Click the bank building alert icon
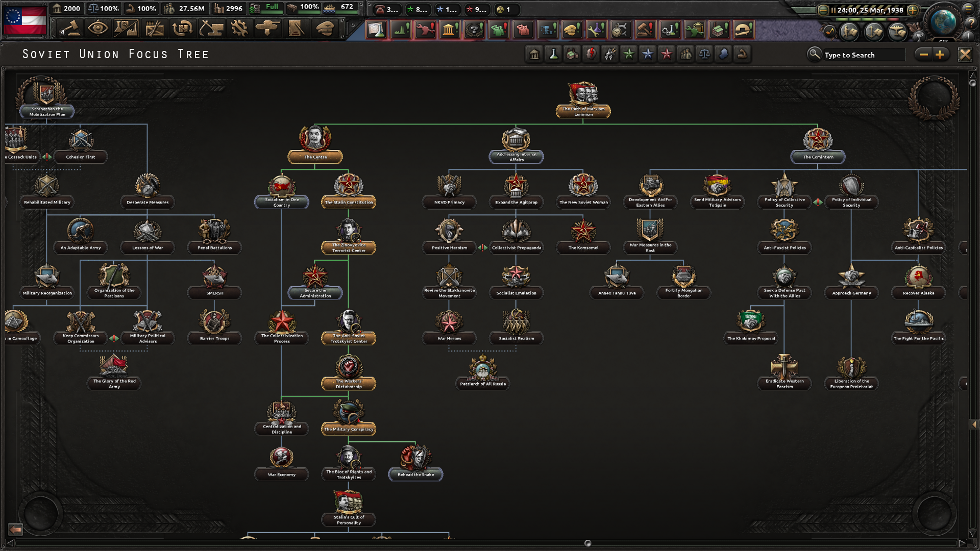This screenshot has height=551, width=980. click(x=450, y=30)
